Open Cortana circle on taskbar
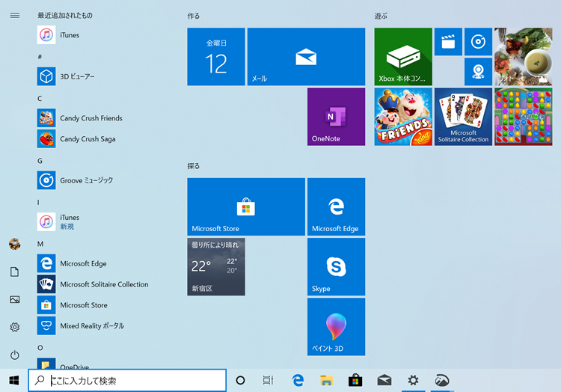The width and height of the screenshot is (561, 392). click(x=240, y=381)
